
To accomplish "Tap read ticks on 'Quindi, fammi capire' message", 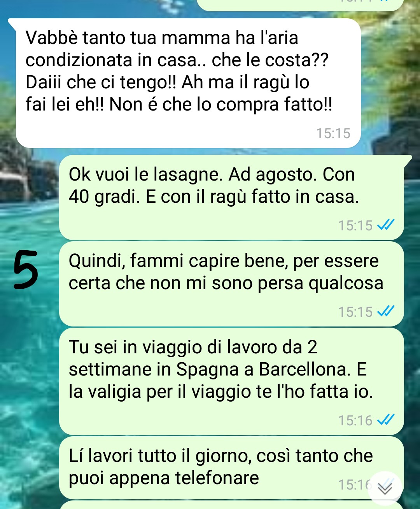I will coord(386,311).
